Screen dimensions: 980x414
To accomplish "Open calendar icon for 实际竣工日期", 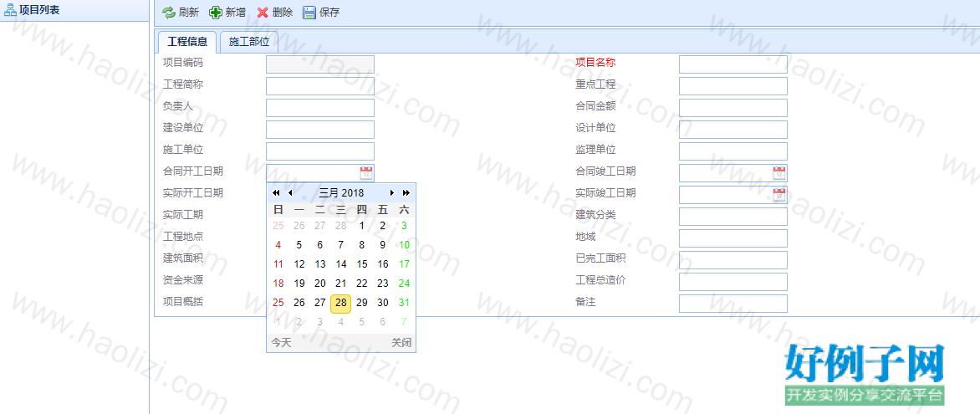I will coord(779,195).
